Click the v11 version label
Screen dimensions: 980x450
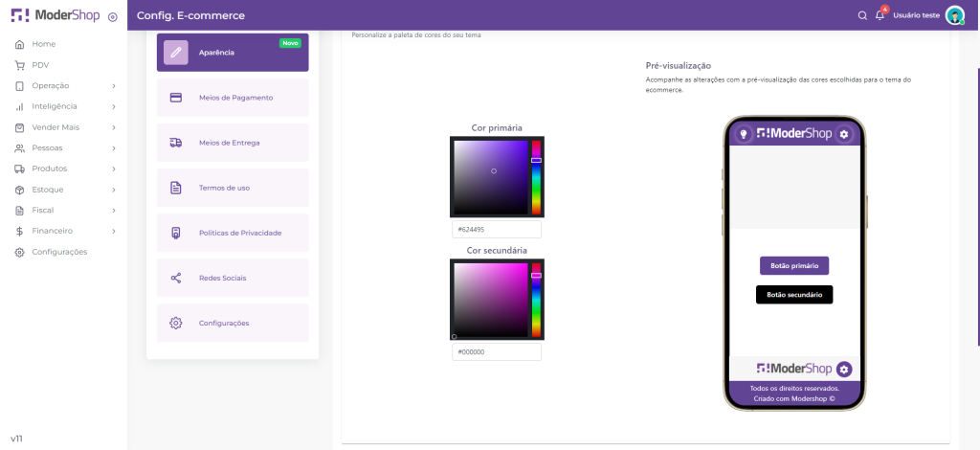tap(17, 439)
